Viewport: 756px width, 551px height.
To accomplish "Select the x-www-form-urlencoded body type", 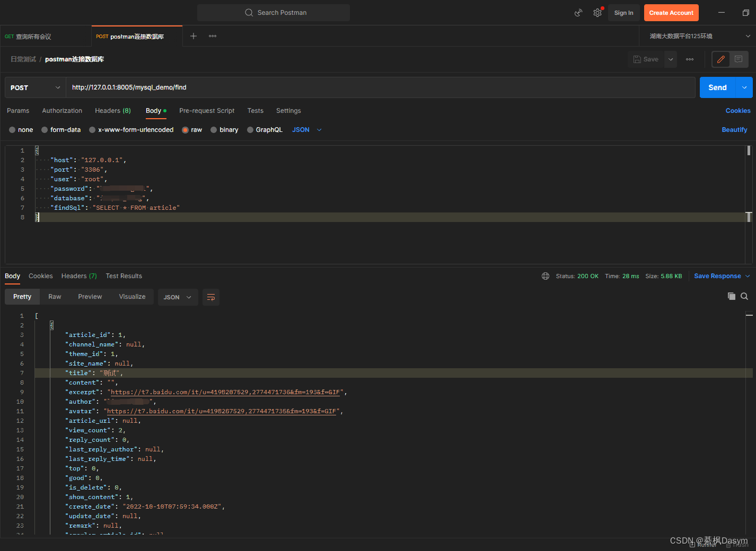I will coord(131,130).
